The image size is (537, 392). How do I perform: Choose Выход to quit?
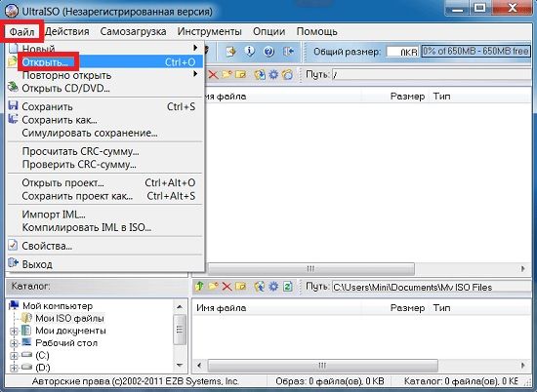click(x=105, y=264)
